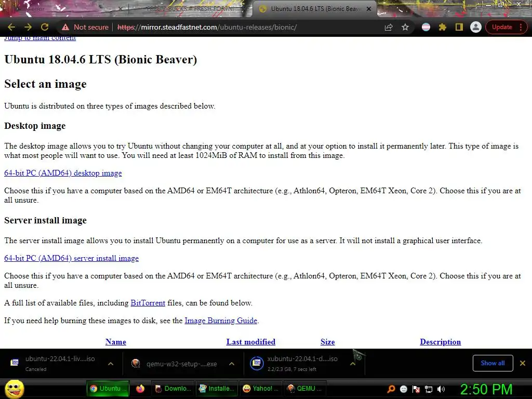This screenshot has width=532, height=399.
Task: Open the network tray icon
Action: coord(429,389)
